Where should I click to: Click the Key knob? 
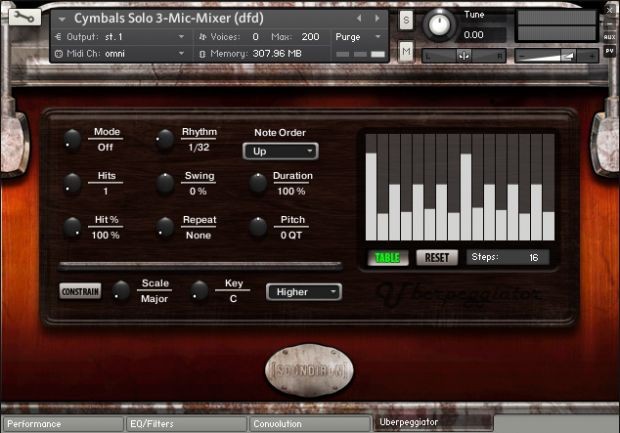tap(199, 291)
